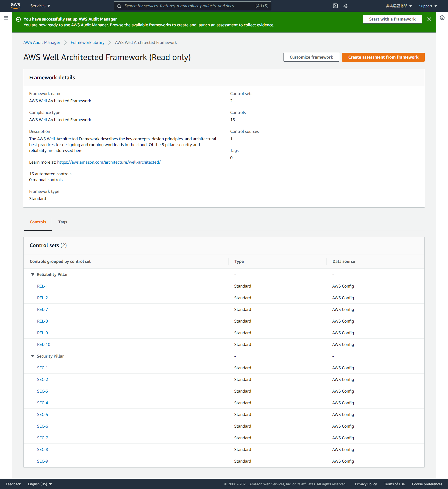Collapse the Reliability Pillar control set

click(x=32, y=274)
